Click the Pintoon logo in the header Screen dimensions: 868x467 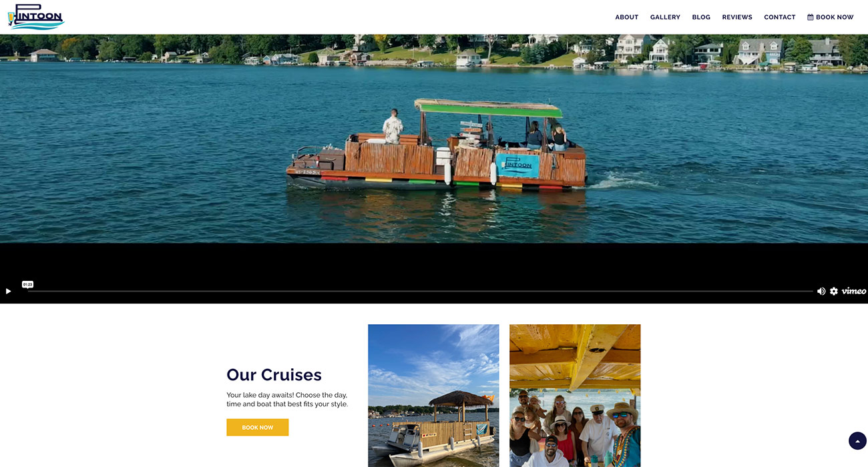[36, 17]
